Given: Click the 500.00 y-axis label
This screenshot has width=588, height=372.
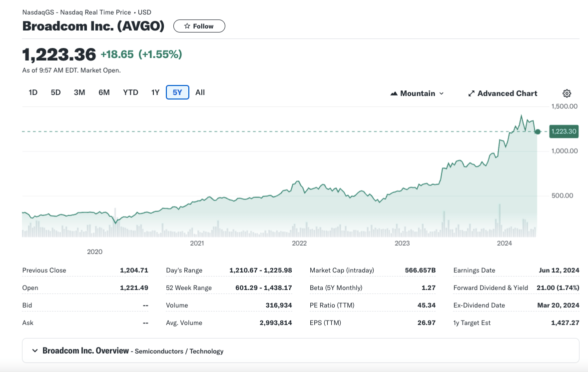Looking at the screenshot, I should (x=562, y=195).
